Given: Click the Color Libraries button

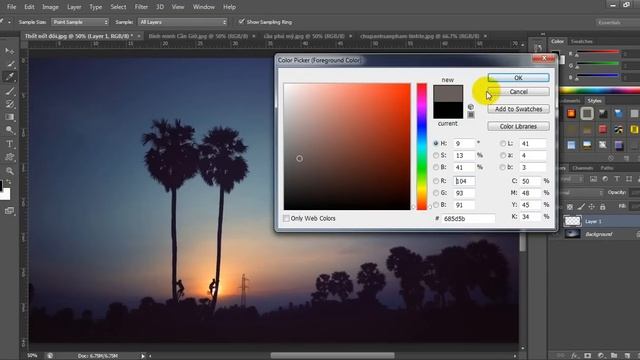Looking at the screenshot, I should pos(518,126).
